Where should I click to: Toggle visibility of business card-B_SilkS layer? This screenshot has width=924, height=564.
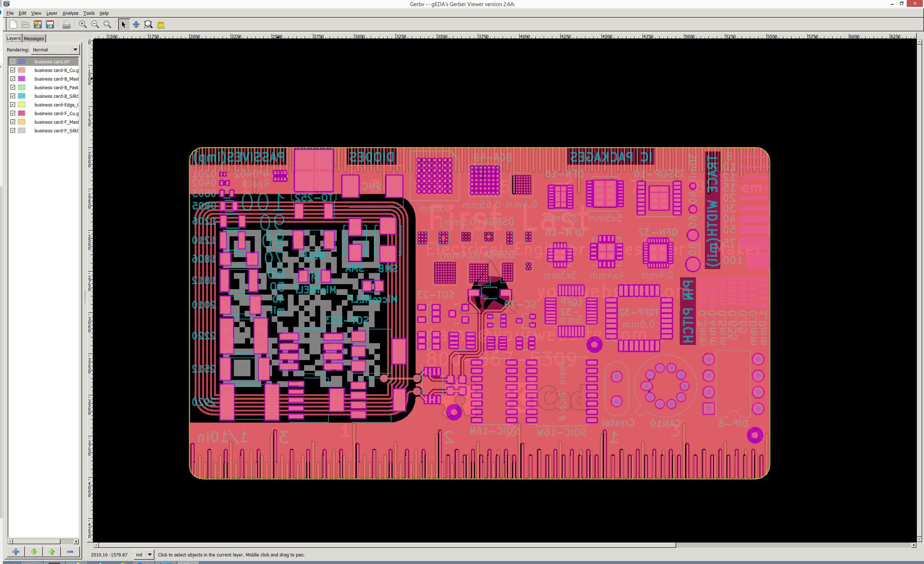[x=13, y=96]
